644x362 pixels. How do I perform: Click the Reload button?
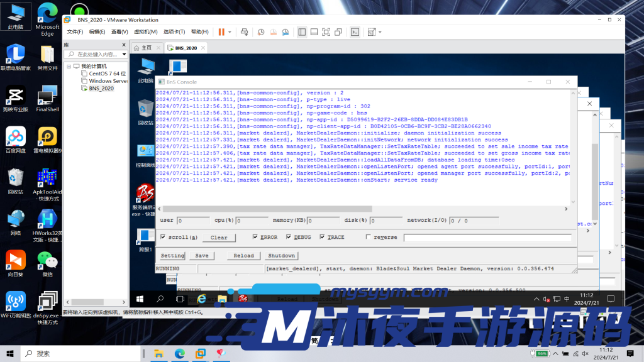(x=243, y=256)
